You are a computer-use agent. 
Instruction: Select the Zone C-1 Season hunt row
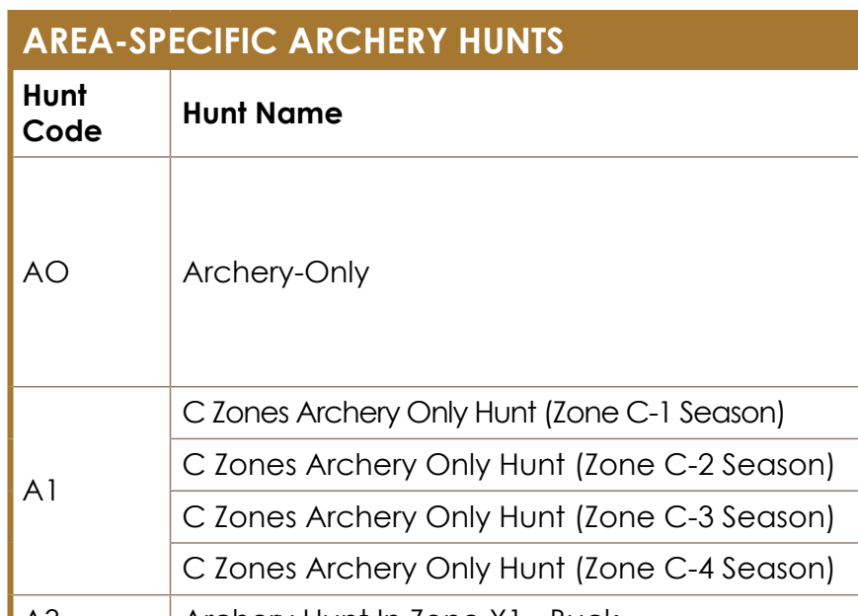(514, 413)
